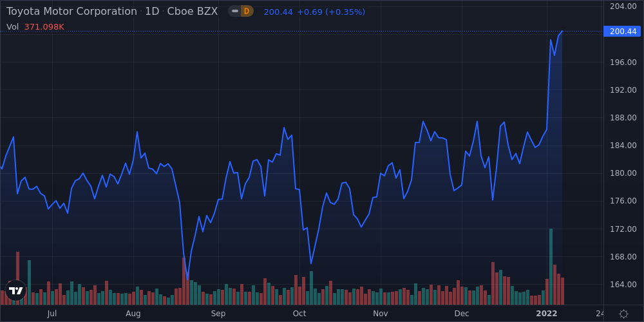
Task: Click the 200.44 current price label
Action: [622, 31]
